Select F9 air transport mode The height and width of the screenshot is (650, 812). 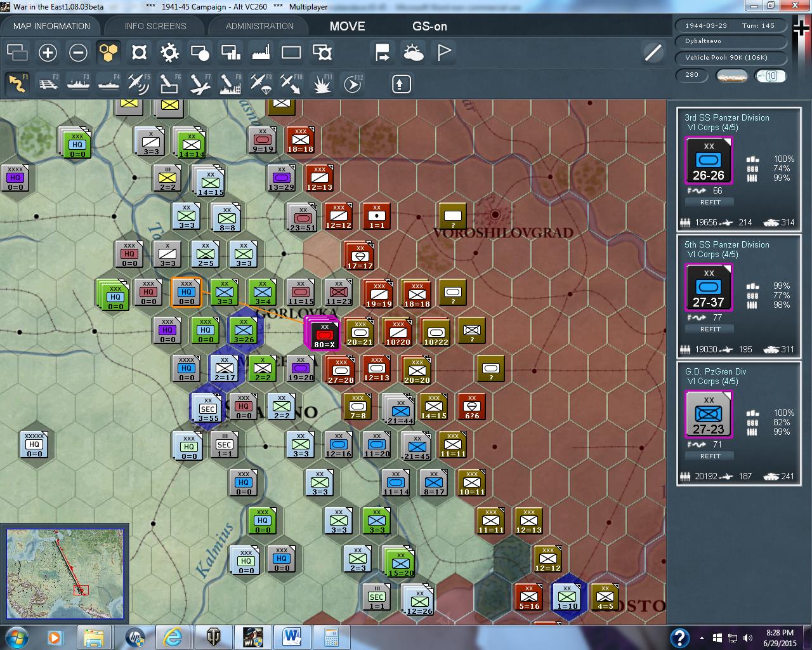261,84
